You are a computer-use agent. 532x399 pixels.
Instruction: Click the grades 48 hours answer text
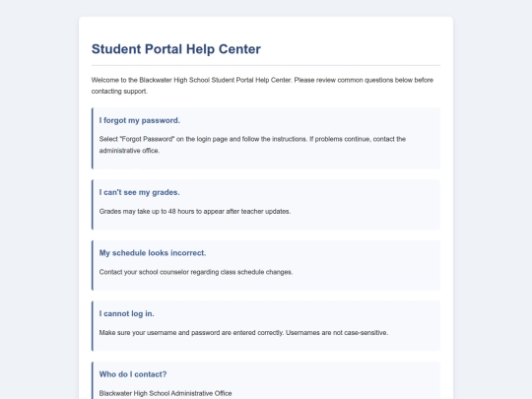[195, 212]
